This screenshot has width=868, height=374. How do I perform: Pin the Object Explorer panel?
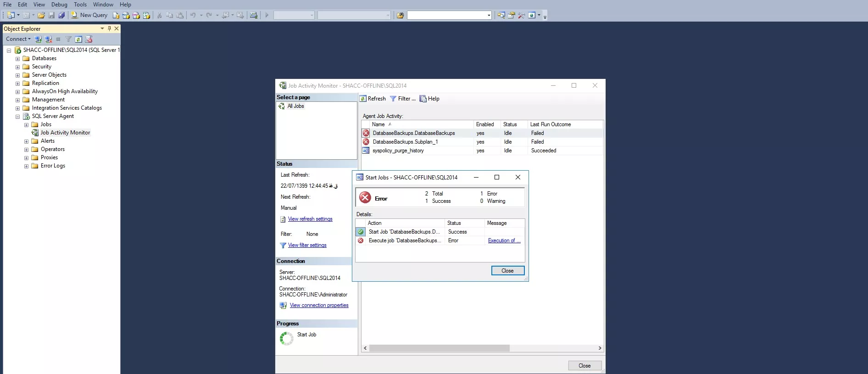coord(109,28)
